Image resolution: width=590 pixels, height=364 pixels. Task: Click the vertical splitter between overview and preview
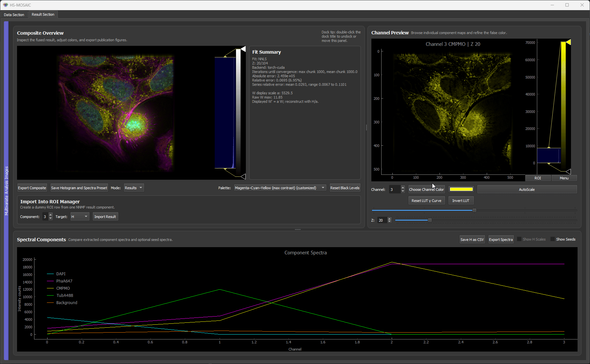pos(366,128)
